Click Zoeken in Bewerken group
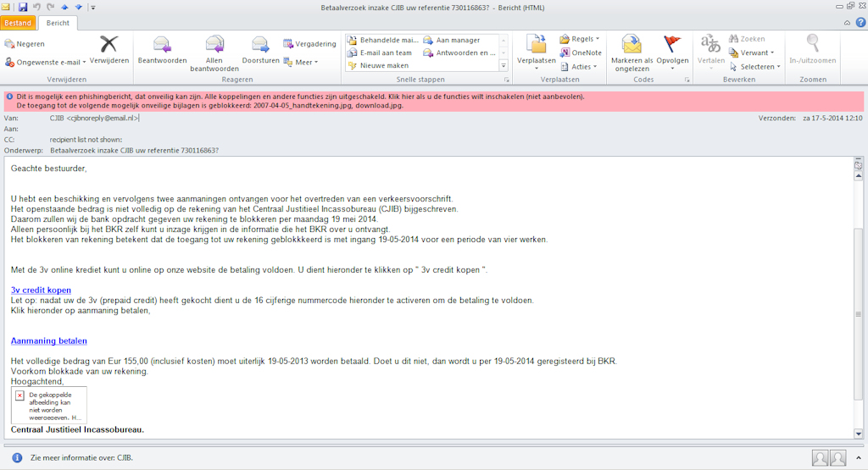868x470 pixels. click(748, 39)
